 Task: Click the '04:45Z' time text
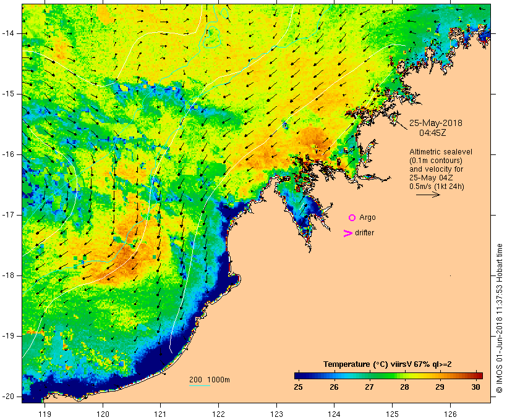click(433, 133)
